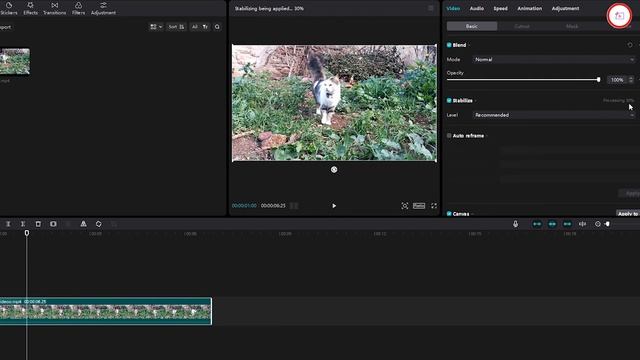Image resolution: width=640 pixels, height=360 pixels.
Task: Switch to the Animation tab
Action: [529, 8]
